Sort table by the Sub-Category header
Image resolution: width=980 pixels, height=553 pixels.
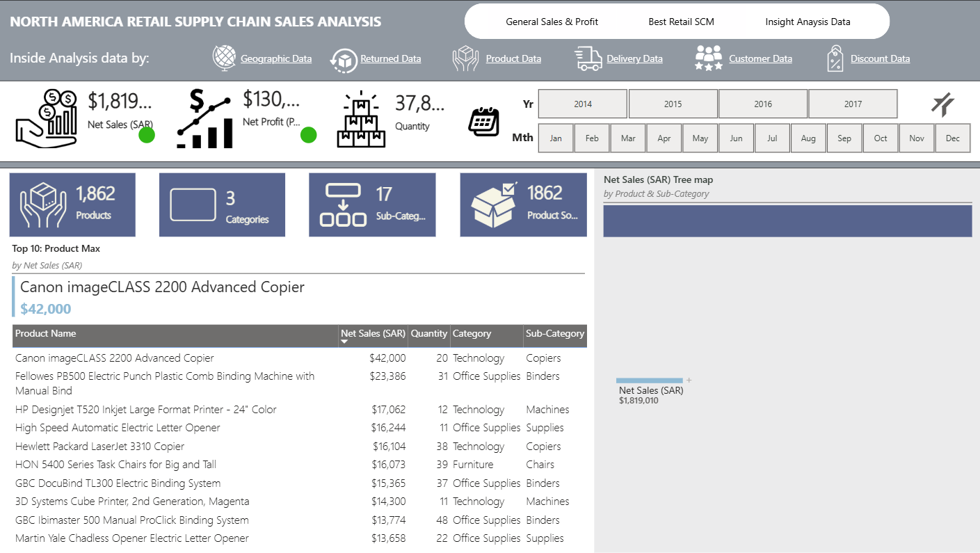pos(555,334)
